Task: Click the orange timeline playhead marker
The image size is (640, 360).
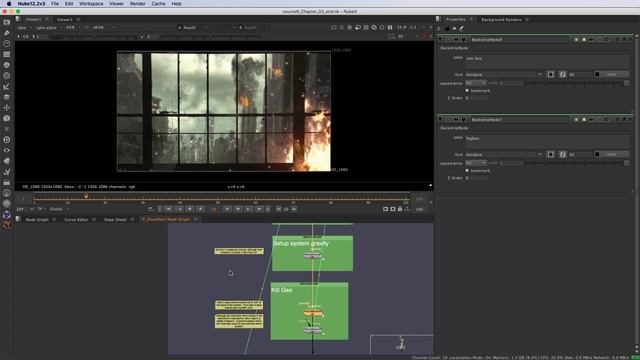Action: (86, 197)
